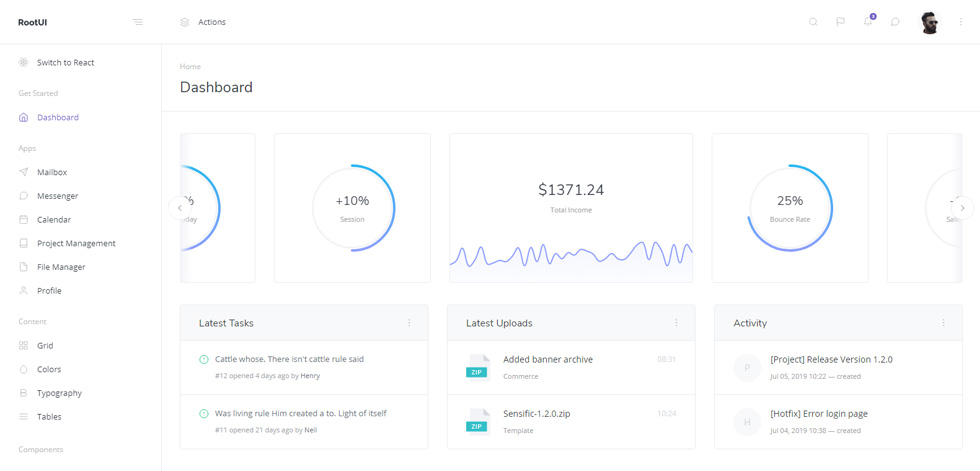Click open-status icon of task #12
The height and width of the screenshot is (471, 980).
[203, 359]
